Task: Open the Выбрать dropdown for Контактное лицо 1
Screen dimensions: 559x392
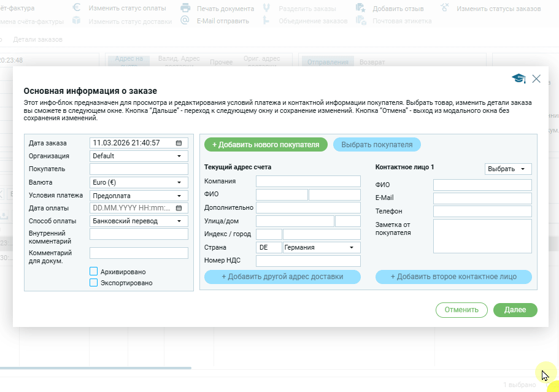Action: 507,169
